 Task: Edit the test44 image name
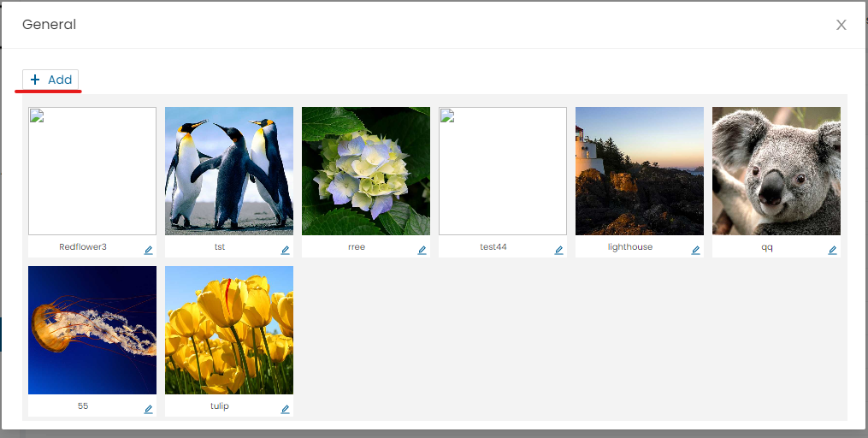tap(558, 251)
